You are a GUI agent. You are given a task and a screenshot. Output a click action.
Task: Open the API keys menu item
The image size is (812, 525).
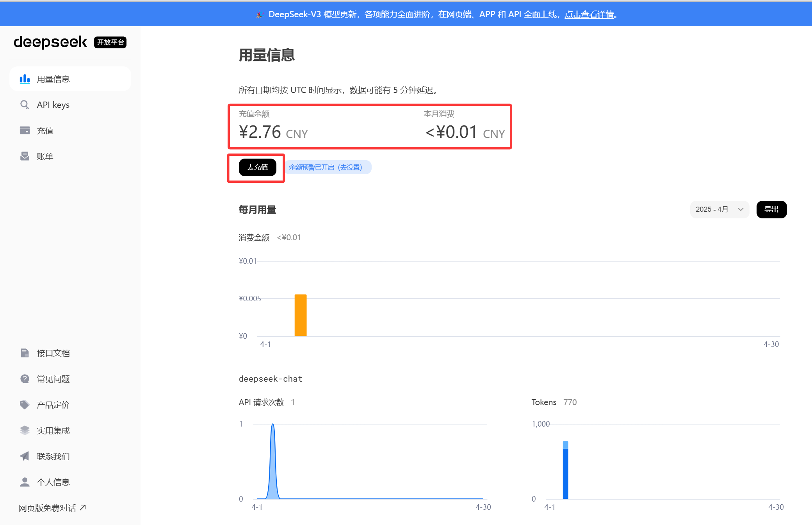point(53,105)
